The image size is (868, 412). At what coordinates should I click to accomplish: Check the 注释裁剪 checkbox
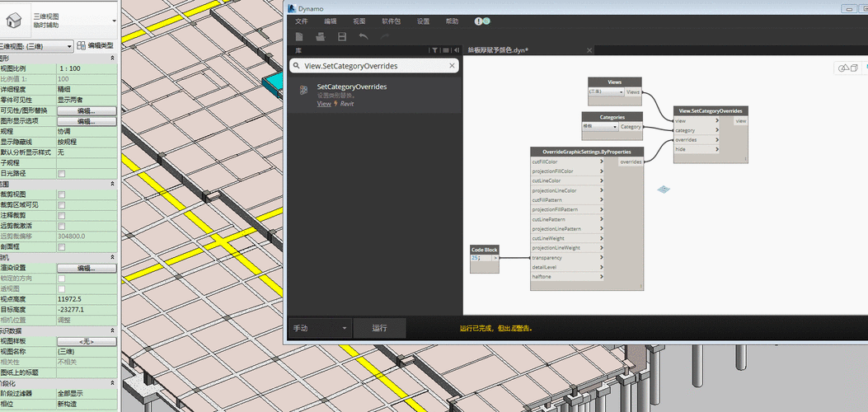point(61,215)
